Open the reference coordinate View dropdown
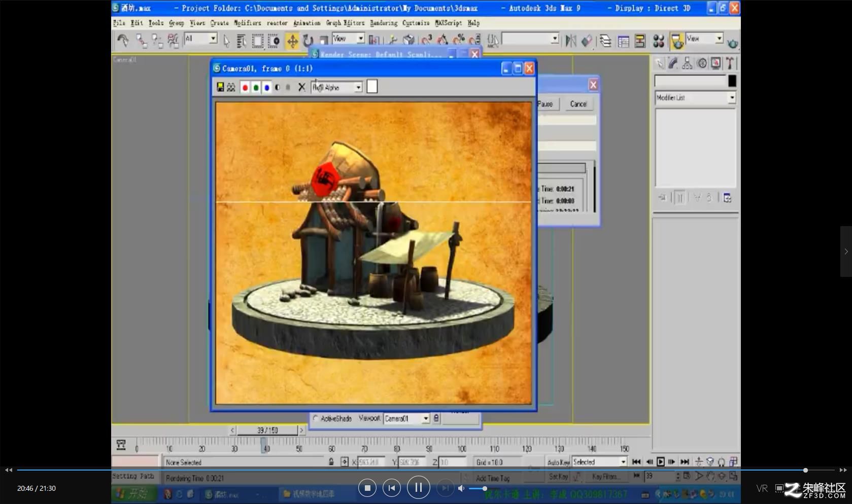852x504 pixels. (348, 39)
